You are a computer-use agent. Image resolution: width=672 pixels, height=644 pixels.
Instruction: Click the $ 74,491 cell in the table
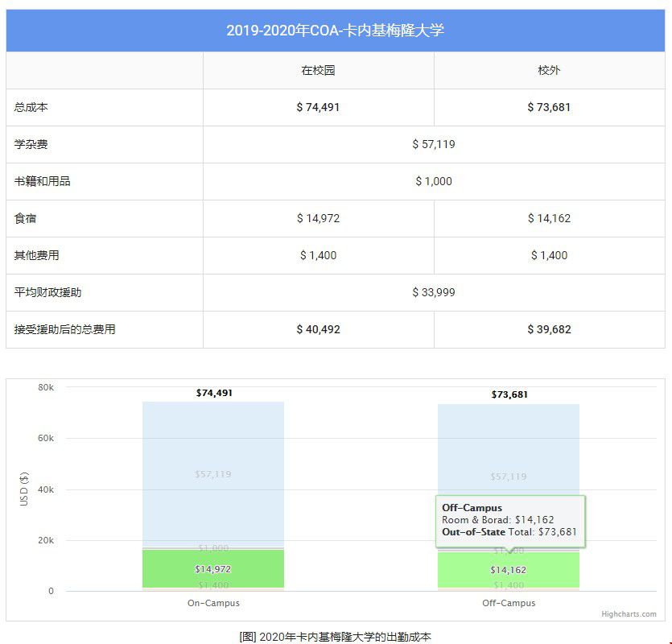(318, 107)
